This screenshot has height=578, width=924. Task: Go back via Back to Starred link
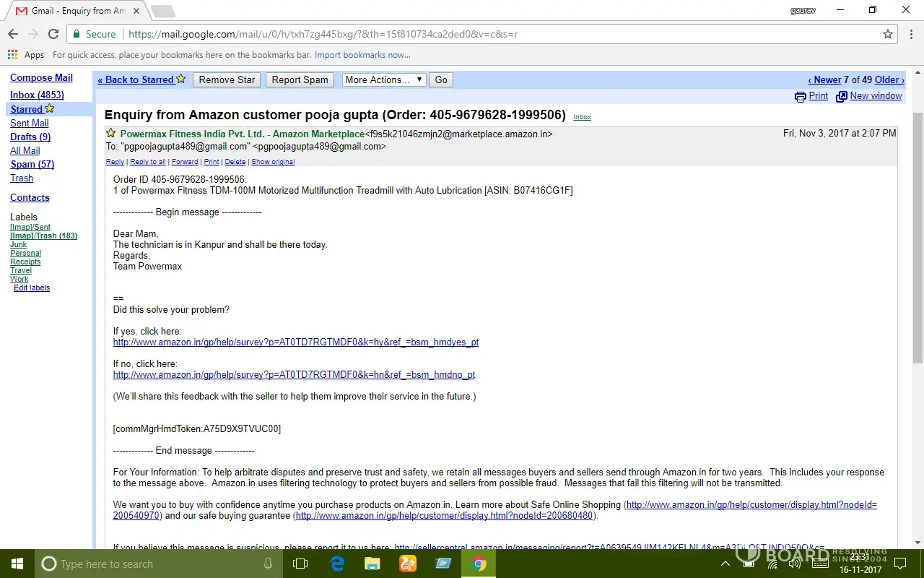pyautogui.click(x=136, y=79)
